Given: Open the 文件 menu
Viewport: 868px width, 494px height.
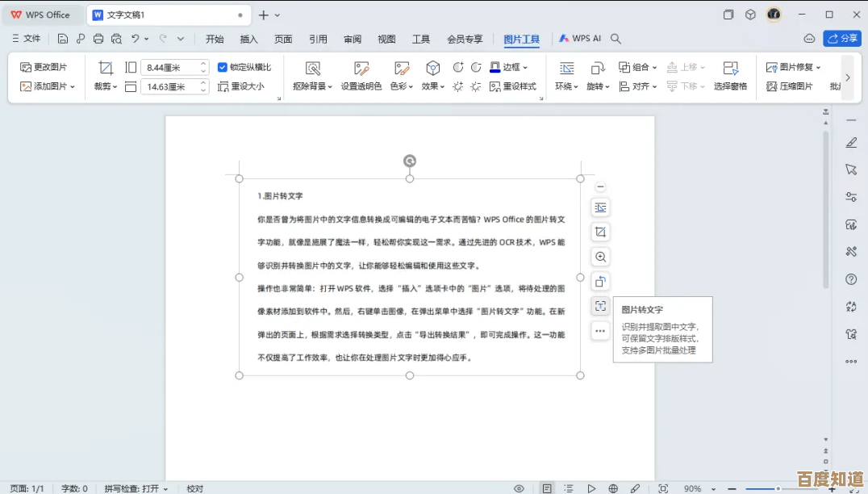Looking at the screenshot, I should 26,39.
